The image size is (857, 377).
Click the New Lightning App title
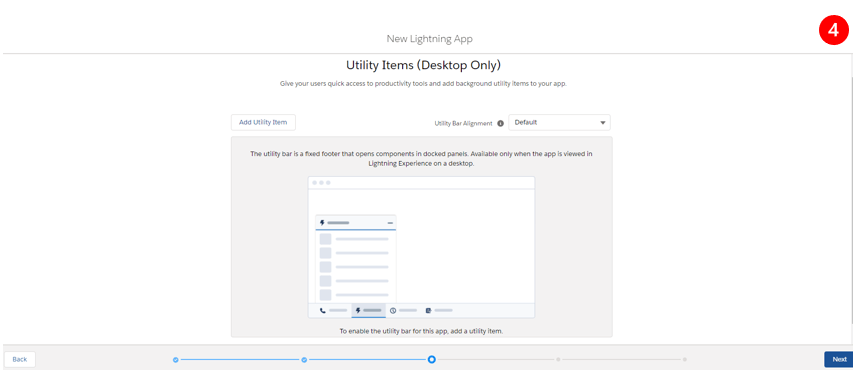tap(429, 39)
